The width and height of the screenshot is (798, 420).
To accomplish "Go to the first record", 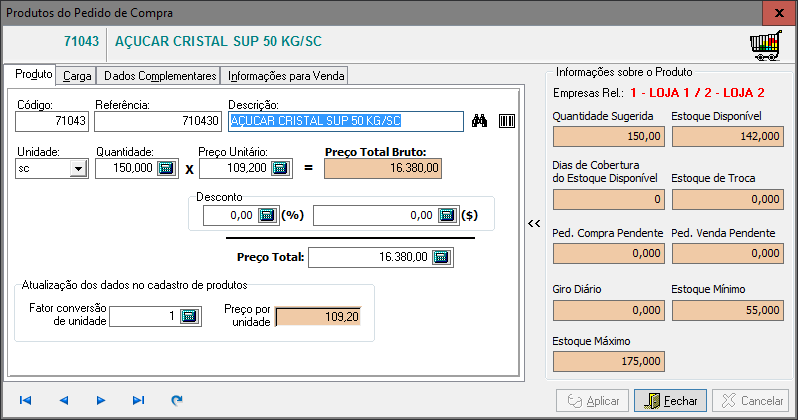I will coord(26,400).
